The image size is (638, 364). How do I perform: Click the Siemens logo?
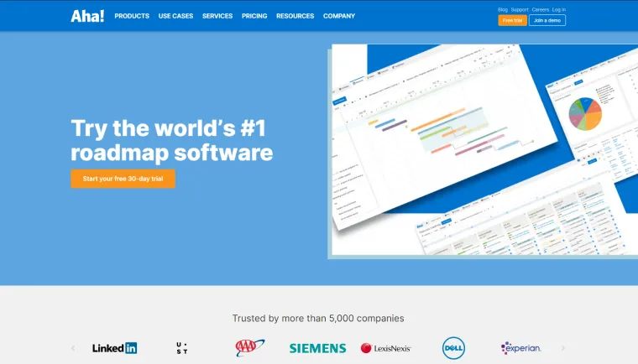tap(318, 348)
